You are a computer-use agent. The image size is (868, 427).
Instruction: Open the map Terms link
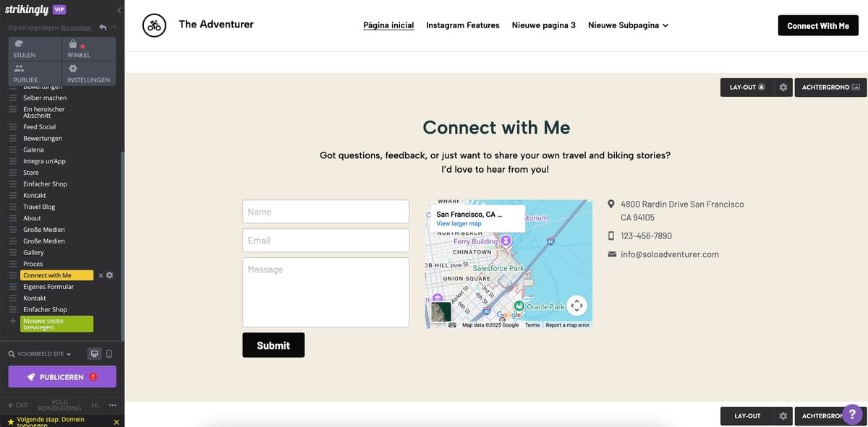coord(532,325)
